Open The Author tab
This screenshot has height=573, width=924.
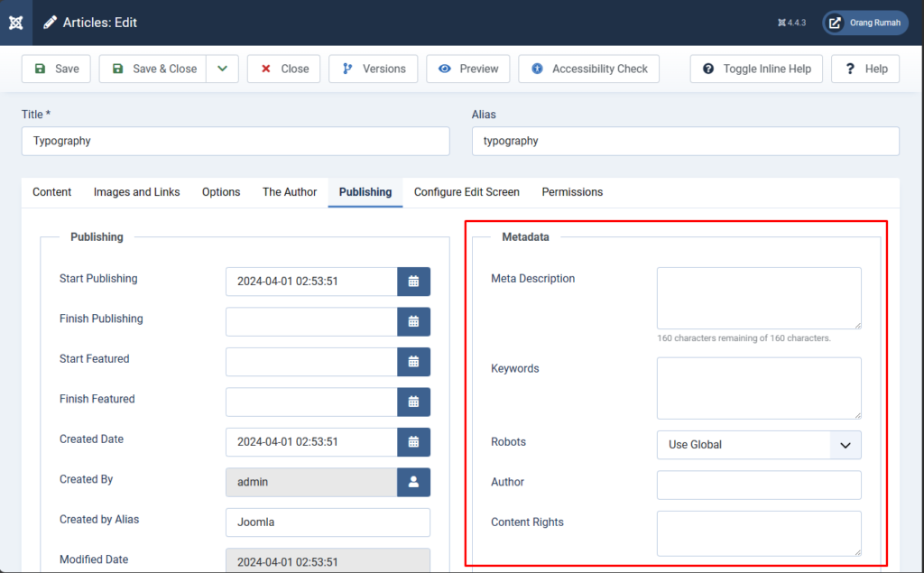[x=289, y=192]
